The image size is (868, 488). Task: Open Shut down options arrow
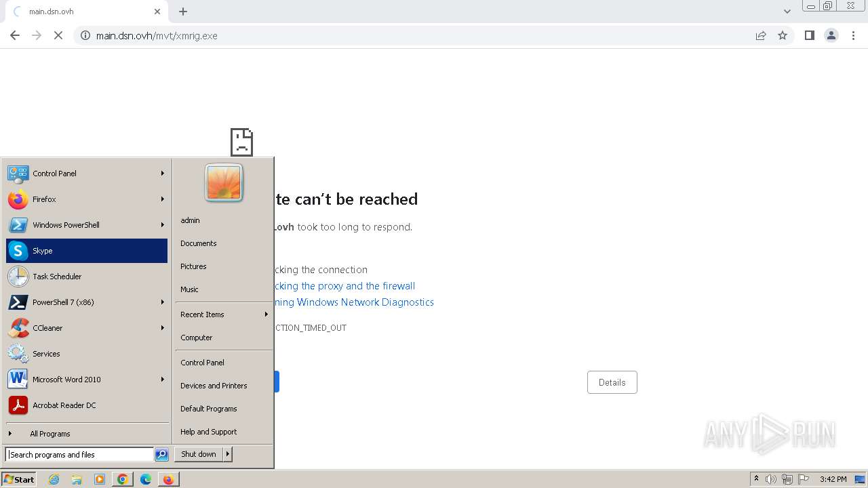pos(228,454)
